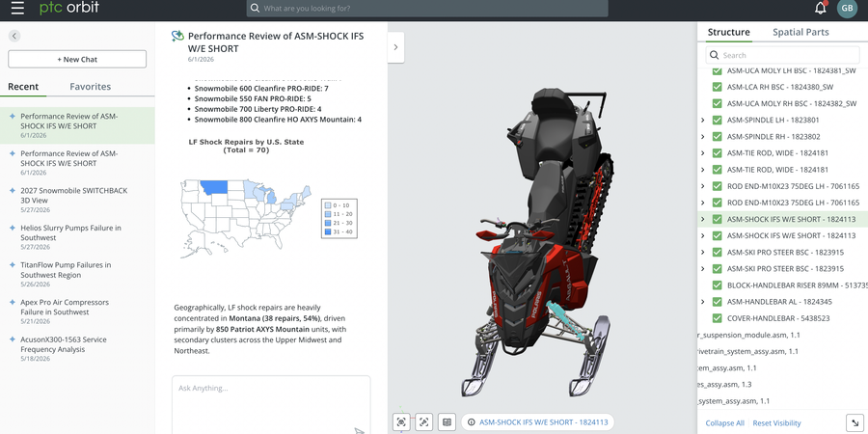868x434 pixels.
Task: Toggle checkbox for ASM-HANDLEBAR AL - 1824345
Action: pos(717,302)
